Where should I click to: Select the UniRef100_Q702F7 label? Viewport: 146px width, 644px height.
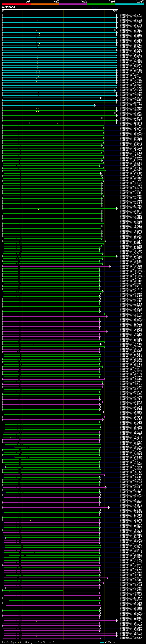[131, 241]
